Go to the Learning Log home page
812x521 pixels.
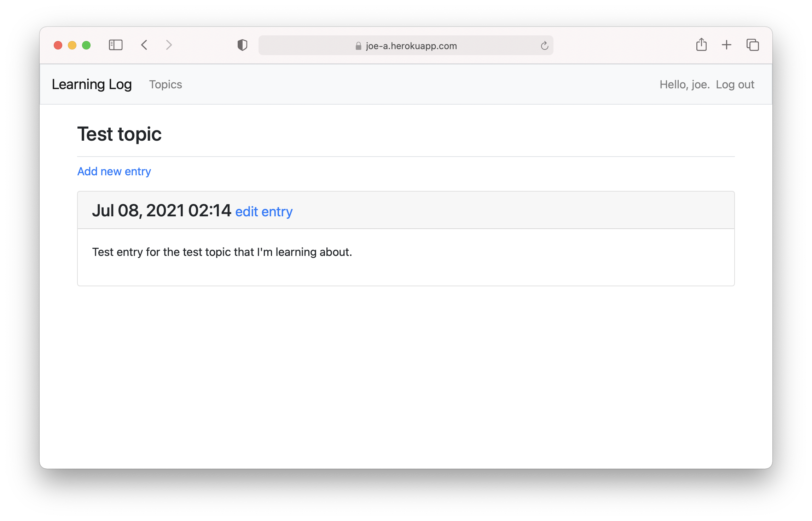coord(92,84)
